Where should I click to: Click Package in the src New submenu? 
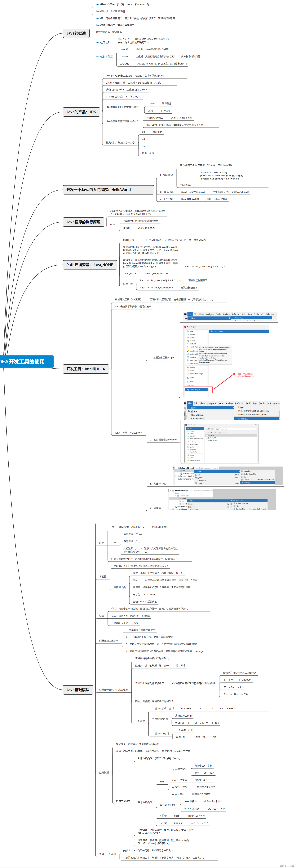click(x=258, y=482)
